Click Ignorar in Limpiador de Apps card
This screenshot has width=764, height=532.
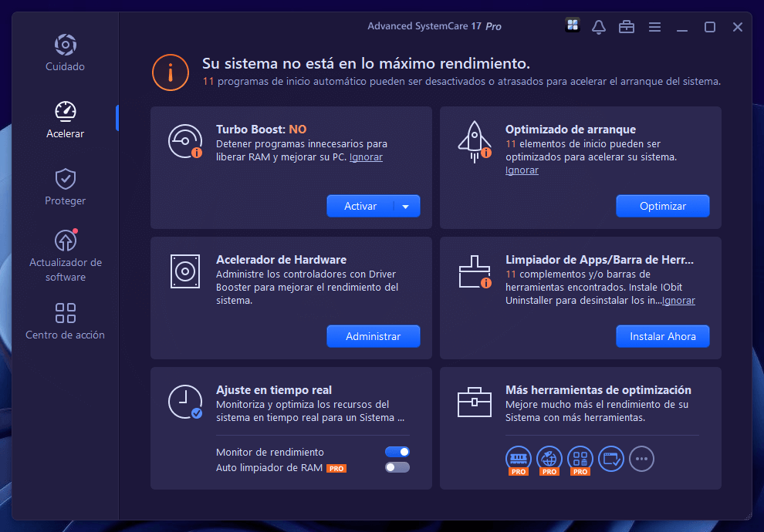coord(679,301)
